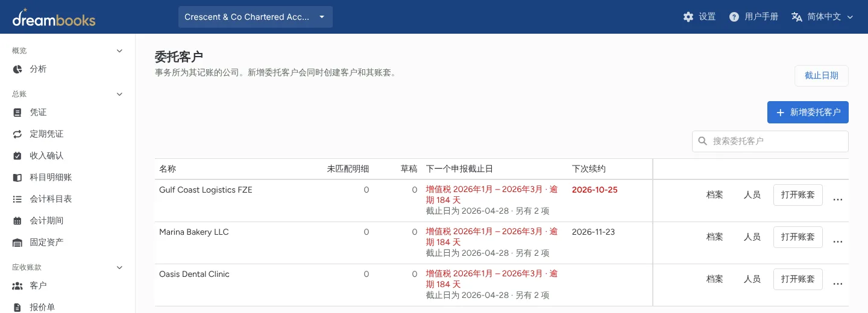Open more options for Oasis Dental Clinic
This screenshot has height=313, width=868.
point(837,284)
